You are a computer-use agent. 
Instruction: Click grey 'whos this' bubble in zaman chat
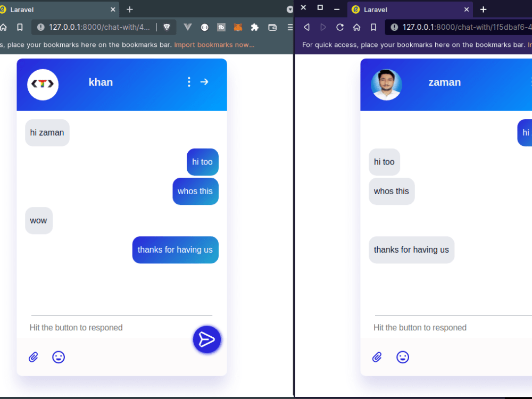392,191
